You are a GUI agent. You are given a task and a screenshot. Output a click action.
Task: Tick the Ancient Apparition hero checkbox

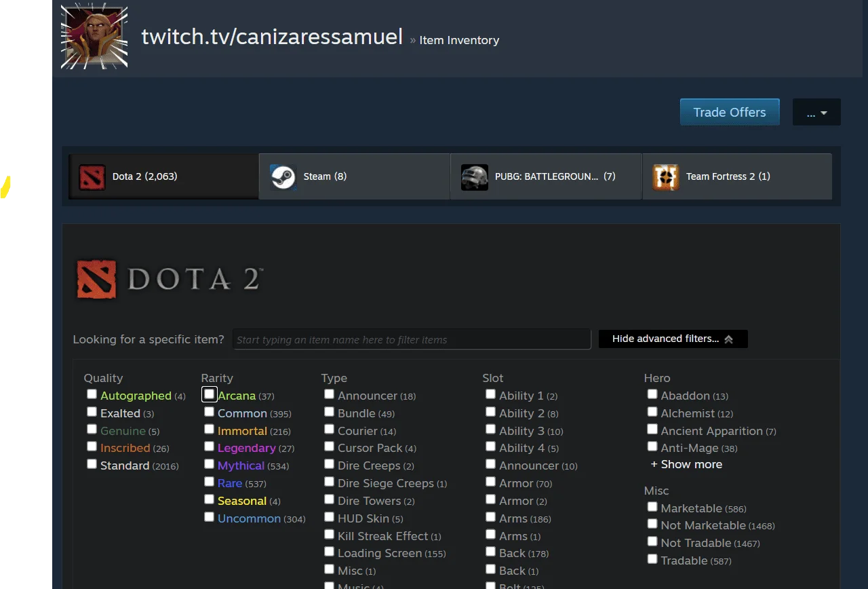pyautogui.click(x=652, y=430)
